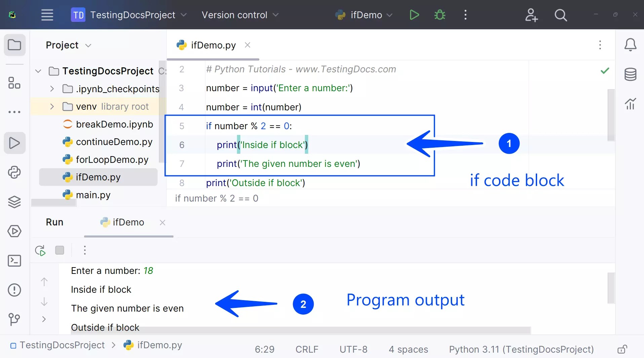644x358 pixels.
Task: Toggle the Project tool window folder icon
Action: 14,45
